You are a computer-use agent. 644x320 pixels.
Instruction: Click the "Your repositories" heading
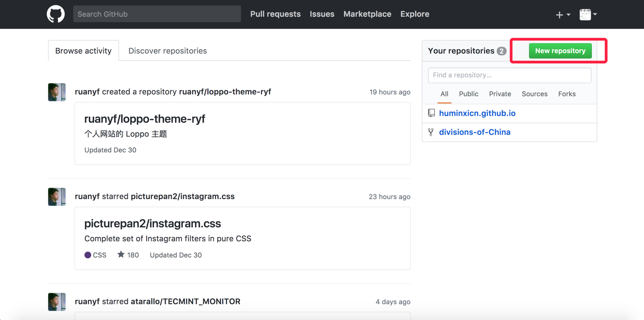coord(461,51)
